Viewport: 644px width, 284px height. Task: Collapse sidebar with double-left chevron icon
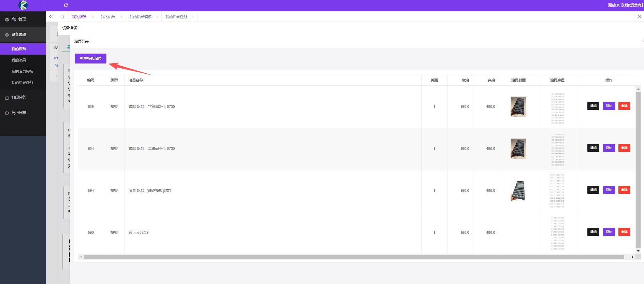(51, 16)
